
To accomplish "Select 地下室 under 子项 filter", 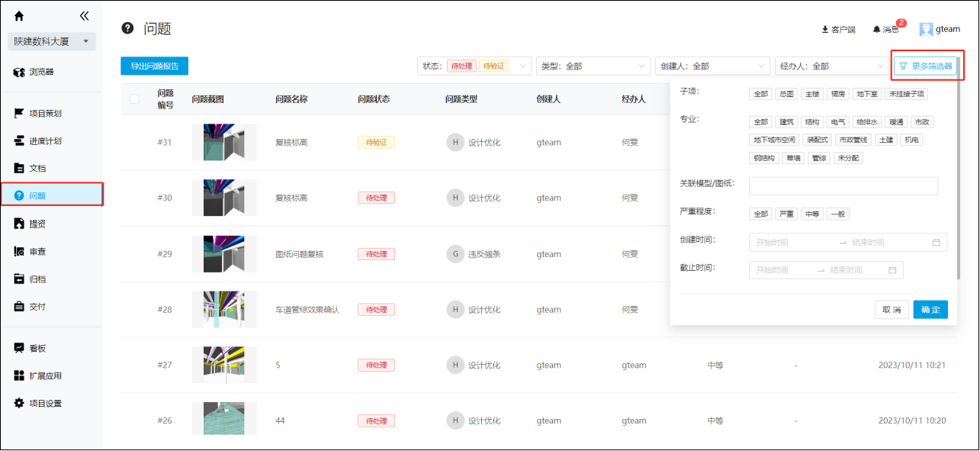I will 866,94.
